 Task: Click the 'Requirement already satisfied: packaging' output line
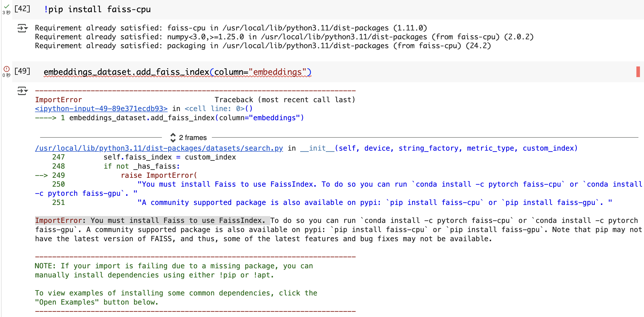point(263,46)
